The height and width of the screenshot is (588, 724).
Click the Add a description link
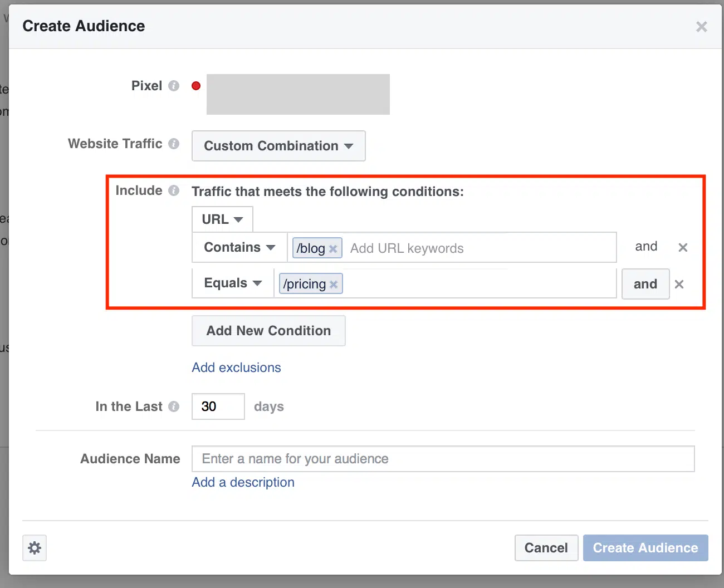243,482
